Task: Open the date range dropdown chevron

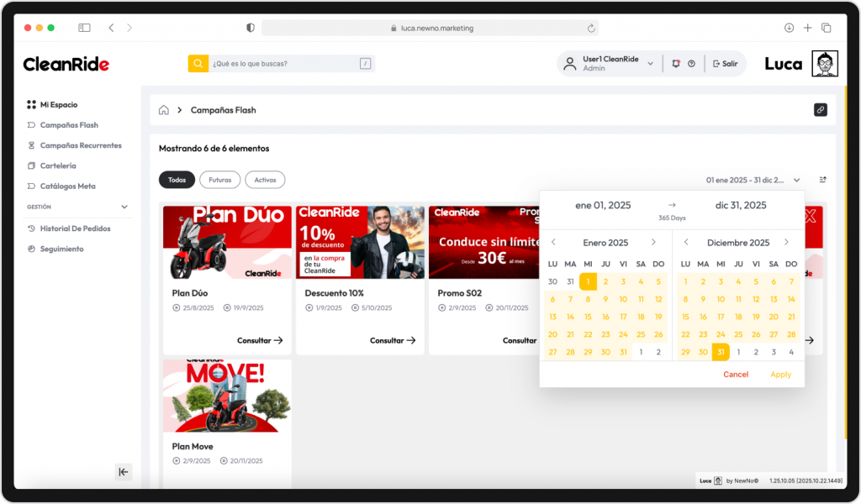Action: click(797, 180)
